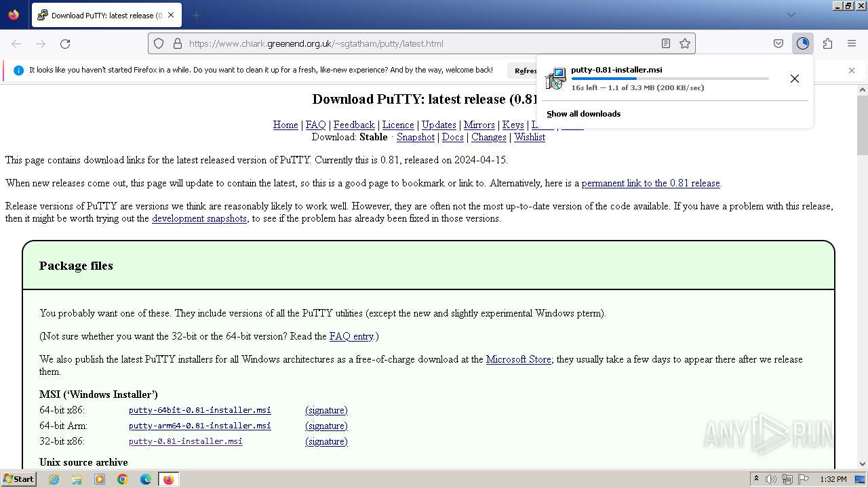Open the Feedback link
The height and width of the screenshot is (488, 868).
pos(354,125)
